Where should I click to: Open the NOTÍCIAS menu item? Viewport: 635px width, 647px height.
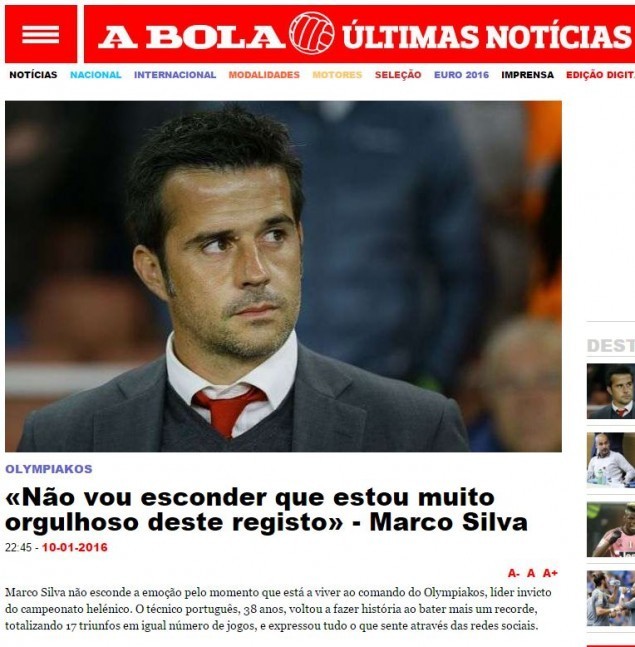pyautogui.click(x=33, y=75)
